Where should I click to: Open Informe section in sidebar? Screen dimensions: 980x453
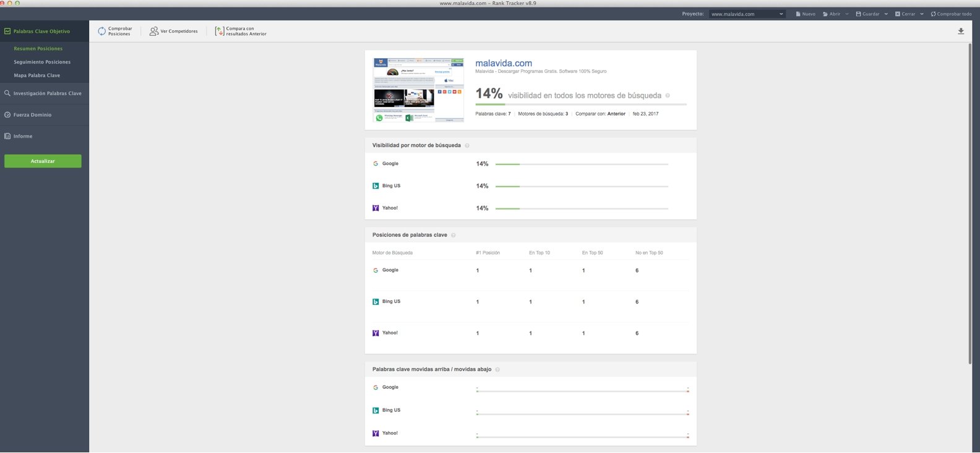[x=45, y=136]
